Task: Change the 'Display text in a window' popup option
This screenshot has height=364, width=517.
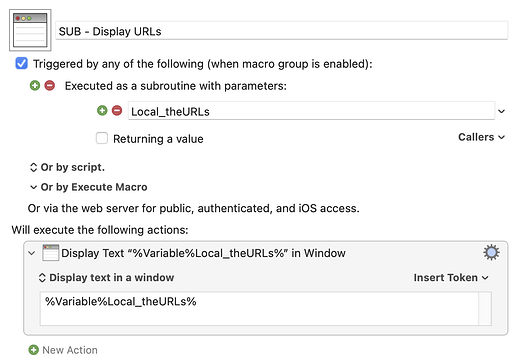Action: [106, 277]
